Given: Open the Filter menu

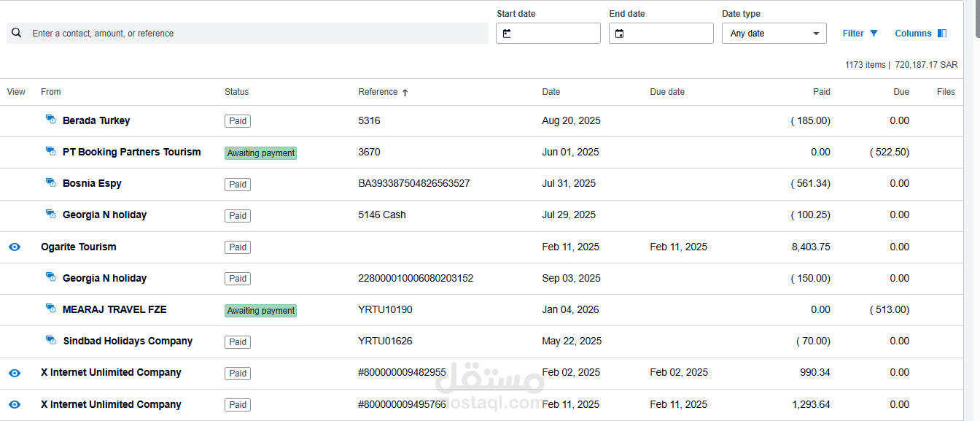Looking at the screenshot, I should tap(860, 33).
